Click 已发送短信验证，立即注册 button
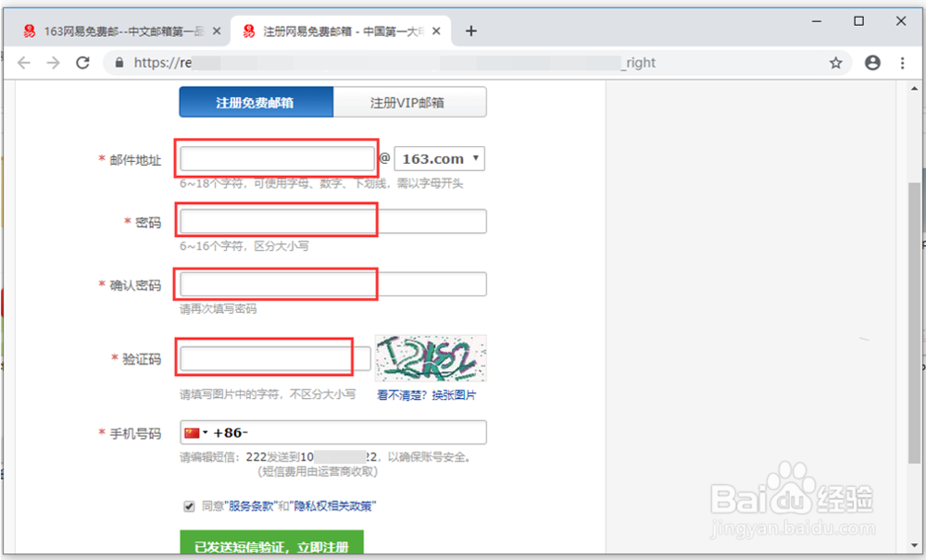 tap(271, 543)
